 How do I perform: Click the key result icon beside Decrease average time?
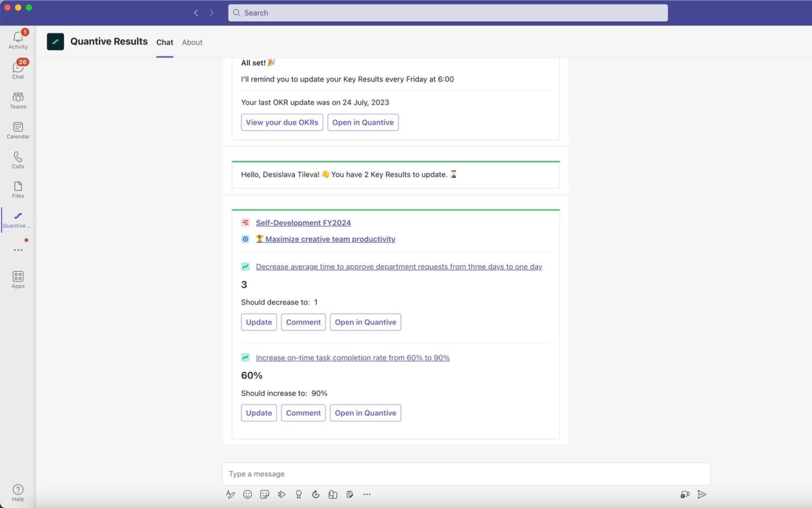click(246, 266)
